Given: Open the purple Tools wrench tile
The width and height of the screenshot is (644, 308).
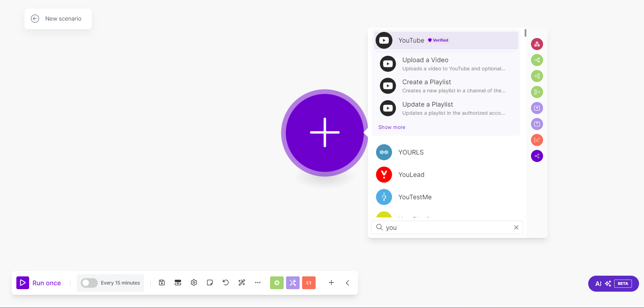Looking at the screenshot, I should tap(293, 283).
